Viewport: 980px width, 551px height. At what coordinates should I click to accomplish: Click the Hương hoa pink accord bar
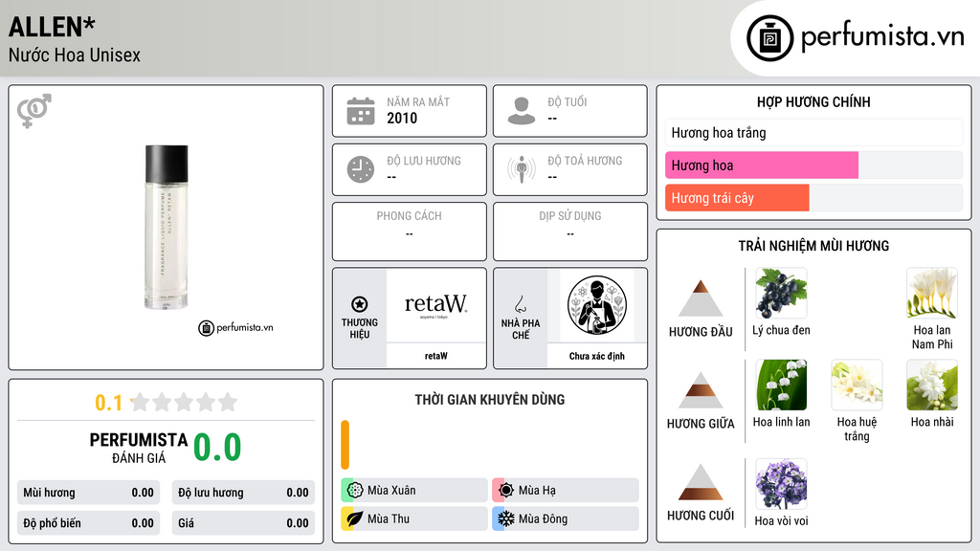761,165
